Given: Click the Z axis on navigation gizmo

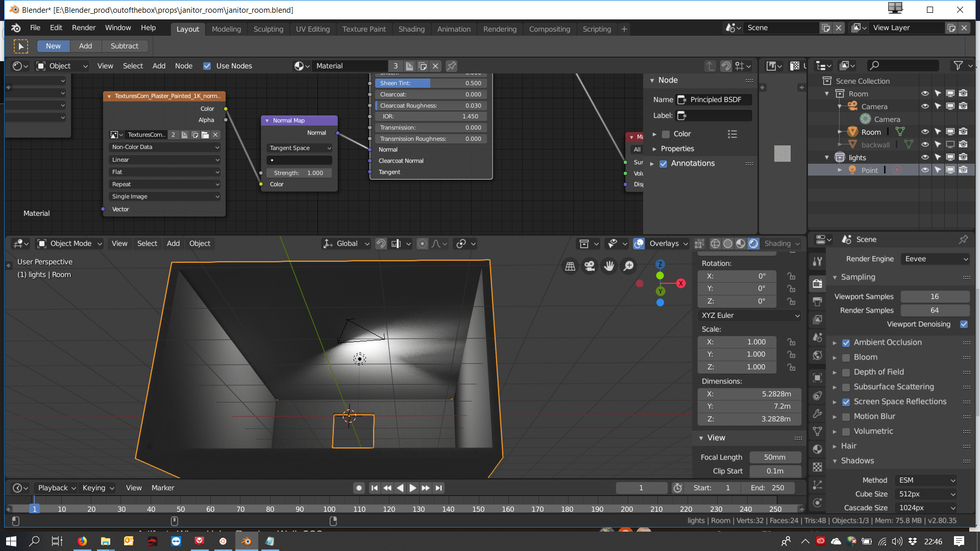Looking at the screenshot, I should pos(660,264).
